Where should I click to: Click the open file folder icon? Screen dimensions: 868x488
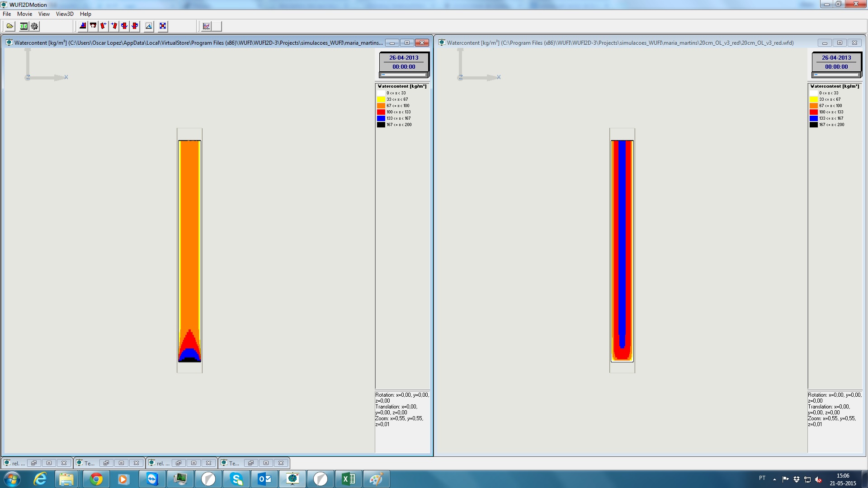pos(10,26)
